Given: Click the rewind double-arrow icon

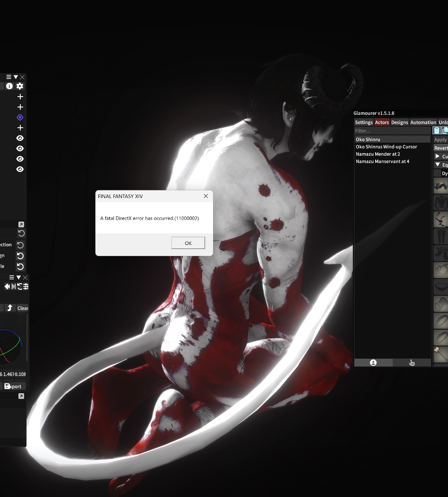Looking at the screenshot, I should 7,287.
